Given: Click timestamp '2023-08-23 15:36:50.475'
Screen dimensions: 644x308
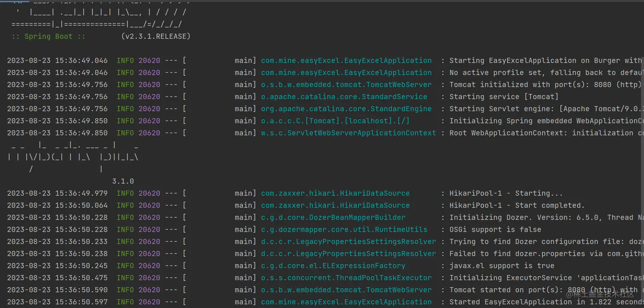Looking at the screenshot, I should [57, 278].
